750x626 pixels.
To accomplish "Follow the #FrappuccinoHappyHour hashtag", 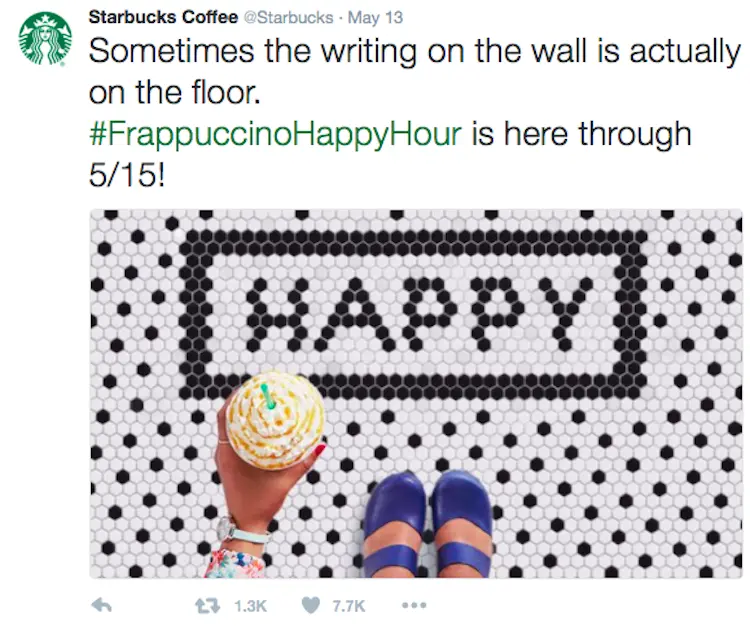I will [x=276, y=133].
